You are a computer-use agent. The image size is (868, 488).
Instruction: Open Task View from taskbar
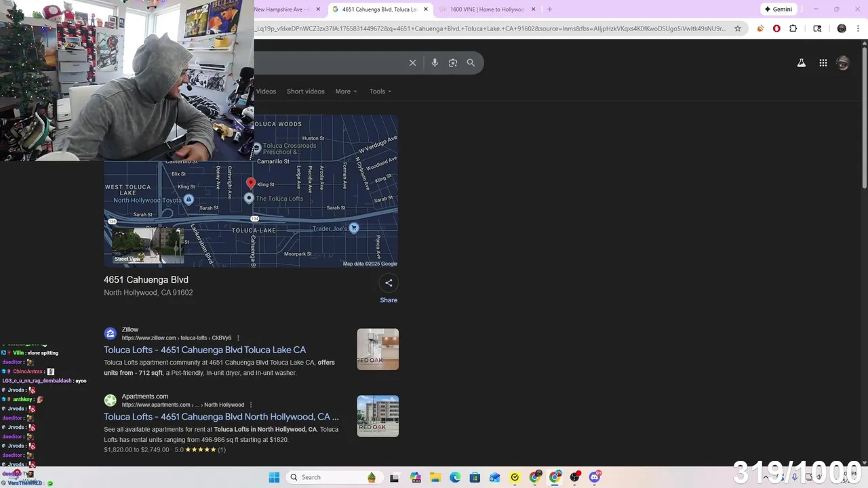[x=395, y=477]
